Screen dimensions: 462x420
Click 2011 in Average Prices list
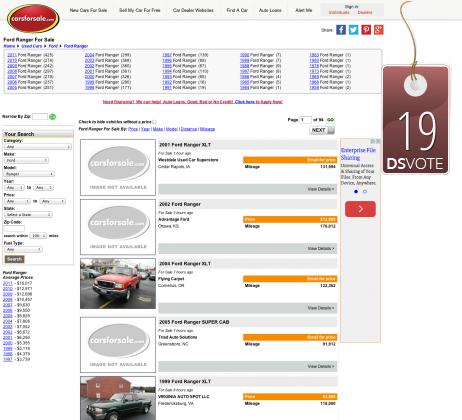[8, 283]
